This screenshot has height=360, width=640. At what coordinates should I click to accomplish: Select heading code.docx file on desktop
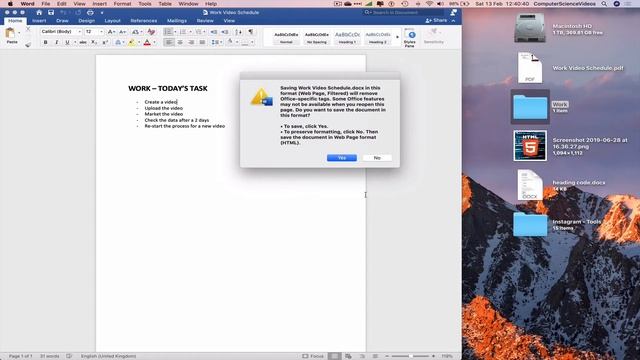click(530, 185)
